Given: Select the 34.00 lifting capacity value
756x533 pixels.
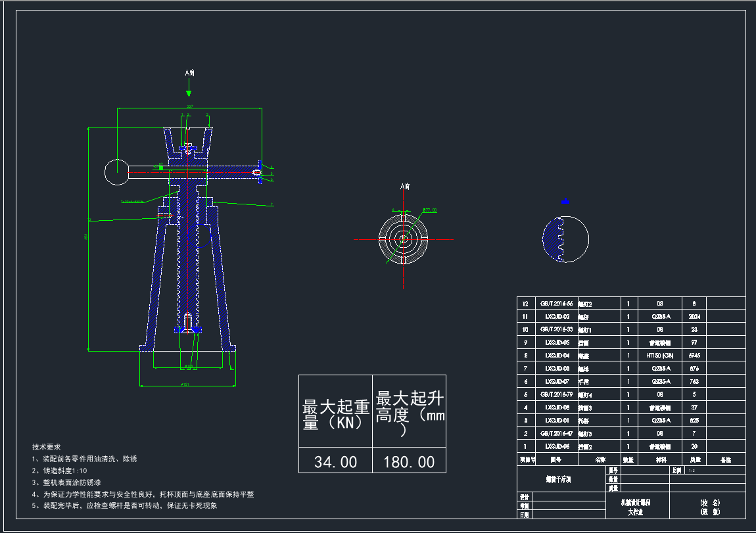Looking at the screenshot, I should (335, 462).
